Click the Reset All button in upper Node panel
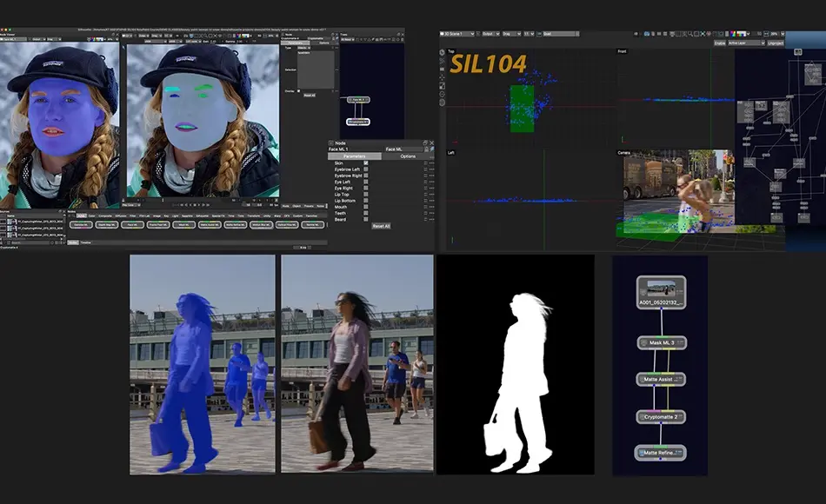Viewport: 826px width, 504px height. coord(310,96)
